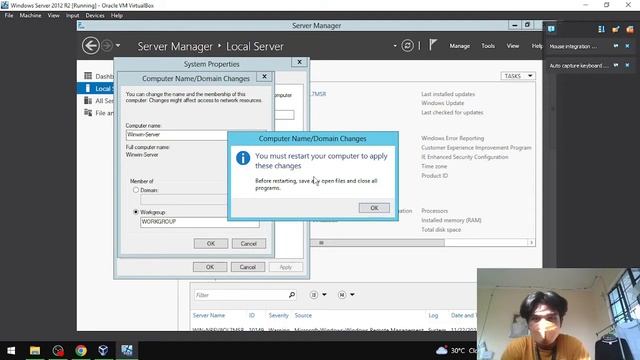Expand the saved queries dropdown arrow
The height and width of the screenshot is (360, 640).
[352, 295]
